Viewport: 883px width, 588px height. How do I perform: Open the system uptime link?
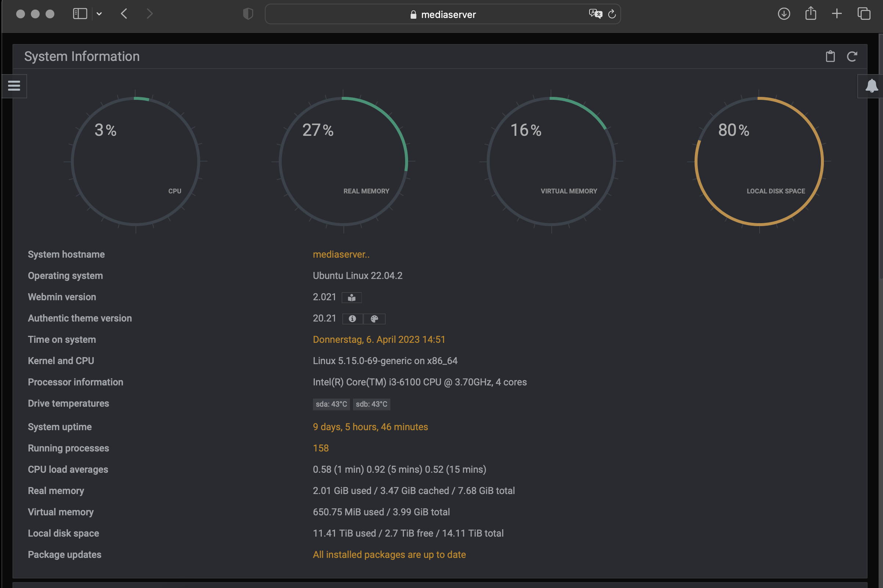point(370,427)
